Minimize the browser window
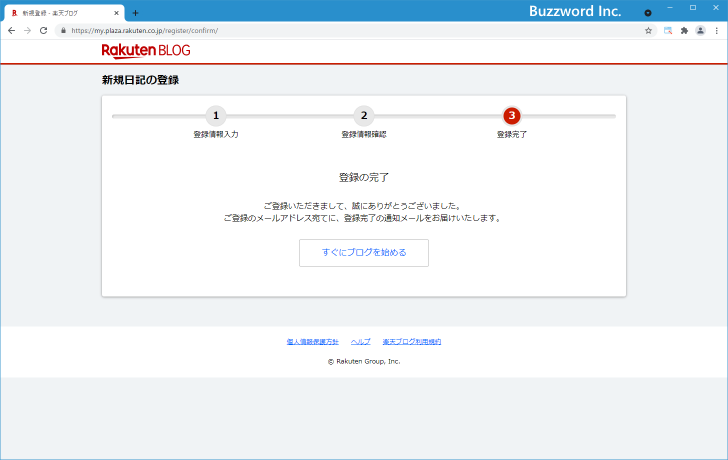 [670, 8]
